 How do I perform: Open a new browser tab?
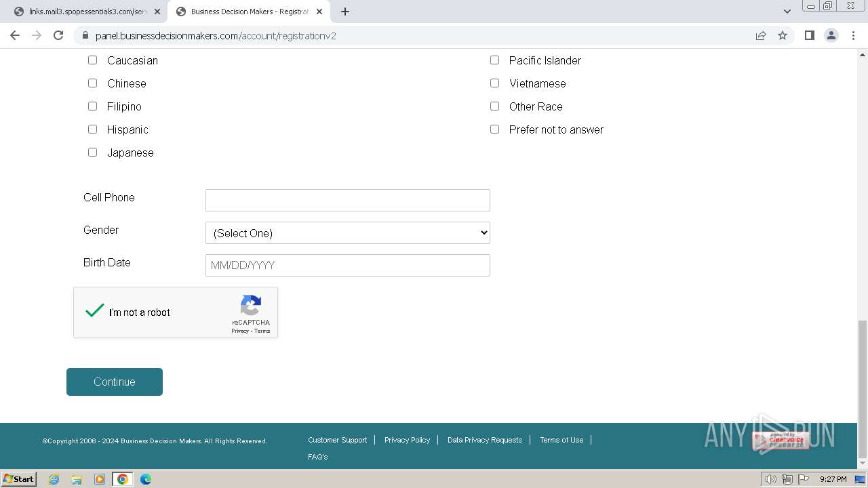[345, 12]
